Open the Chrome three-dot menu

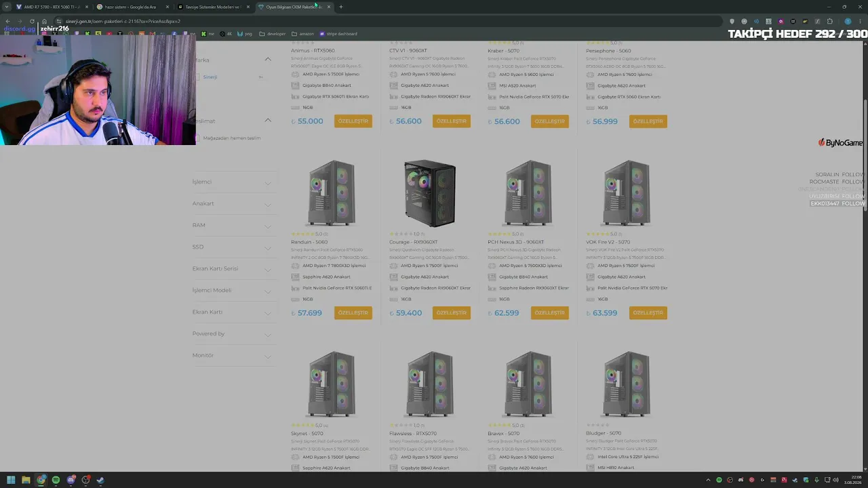point(860,21)
